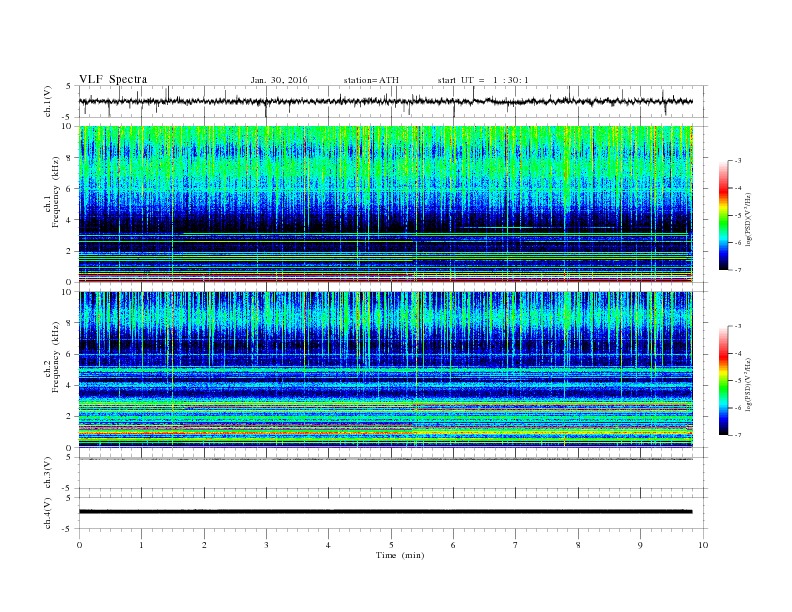Select the date text 'Jan. 30, 2016'
The height and width of the screenshot is (612, 792).
click(x=279, y=80)
